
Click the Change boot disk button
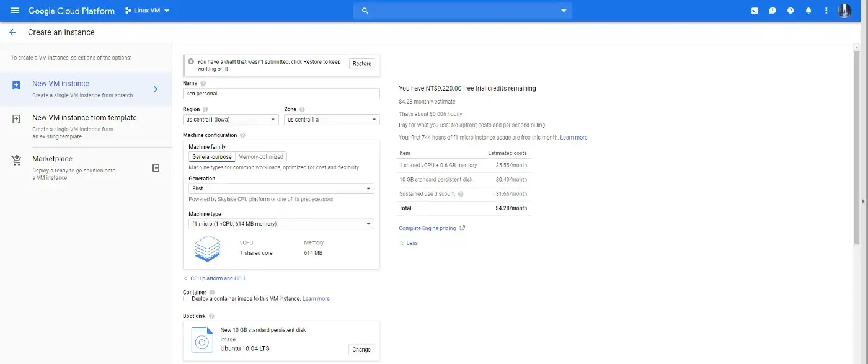tap(361, 350)
